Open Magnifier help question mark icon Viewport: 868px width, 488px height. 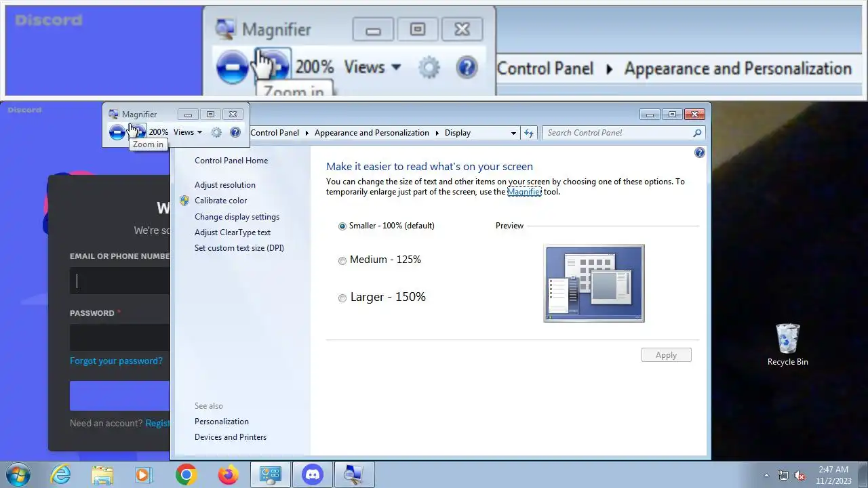coord(235,133)
